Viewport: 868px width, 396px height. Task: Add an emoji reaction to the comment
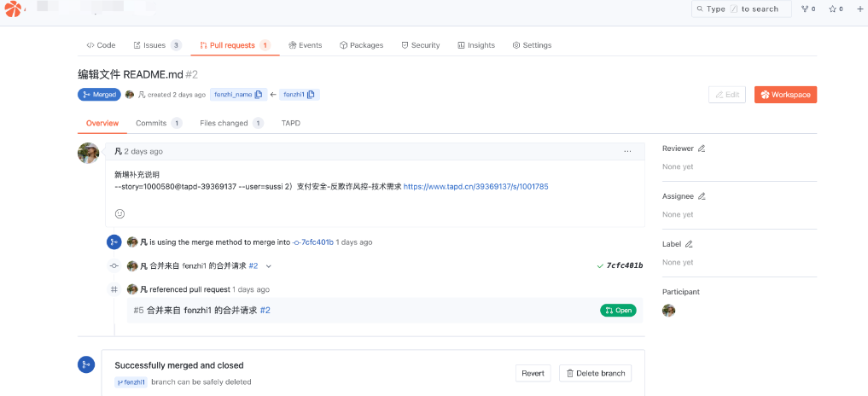[x=119, y=213]
